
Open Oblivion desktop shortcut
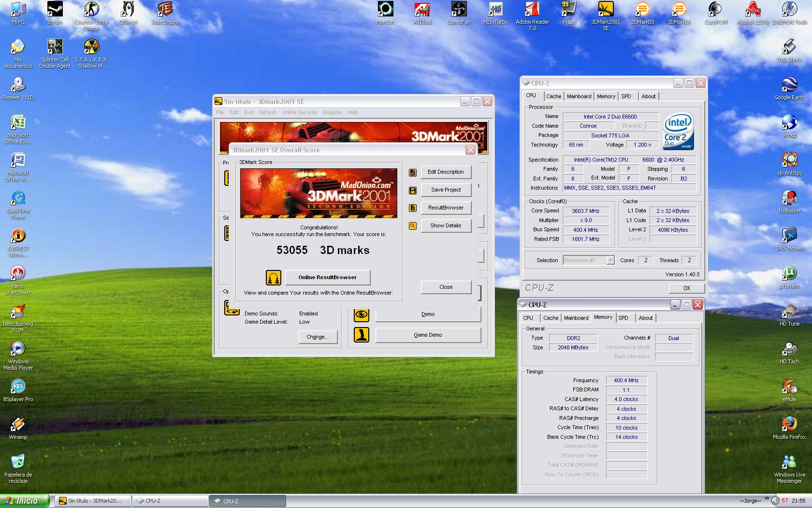pyautogui.click(x=128, y=13)
